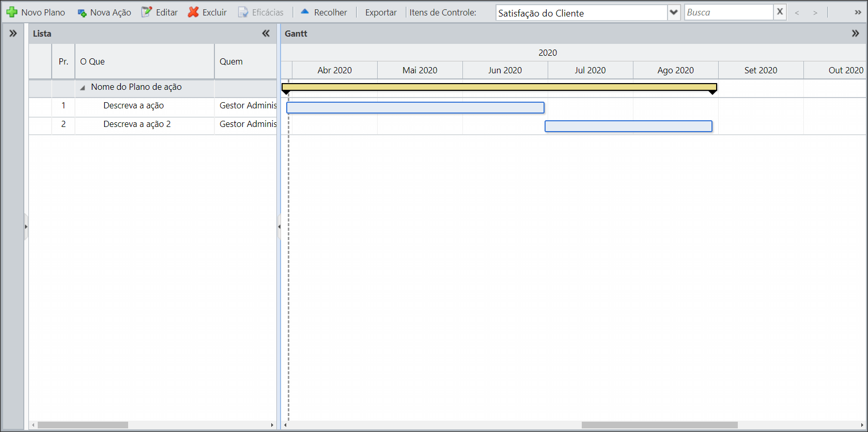Click inside the Busca search field
The width and height of the screenshot is (868, 432).
tap(729, 12)
